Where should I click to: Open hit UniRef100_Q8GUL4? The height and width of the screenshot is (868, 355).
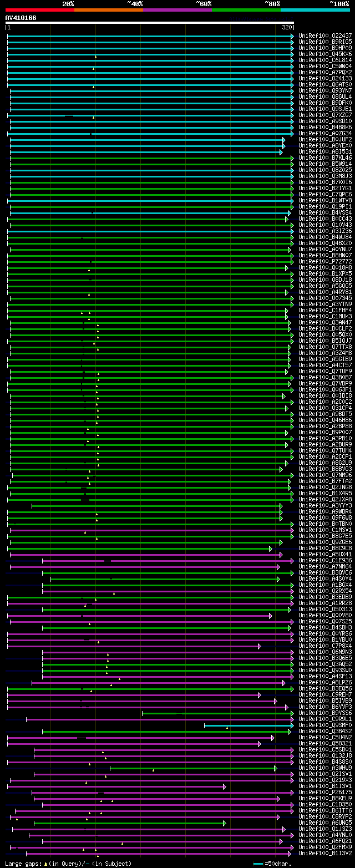coord(325,97)
